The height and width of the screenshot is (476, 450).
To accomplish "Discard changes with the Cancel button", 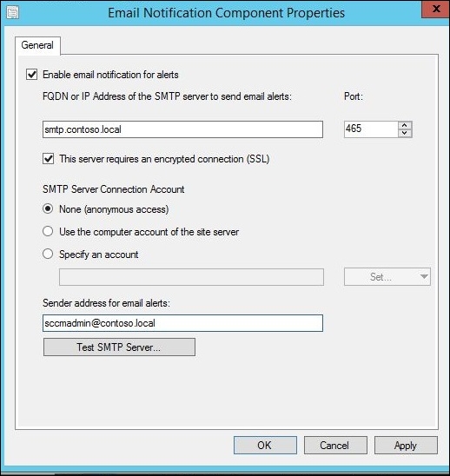I will point(335,445).
